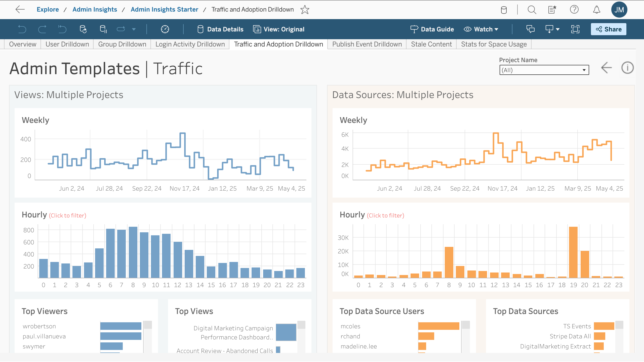Image resolution: width=644 pixels, height=362 pixels.
Task: Open the User Drilldown tab
Action: [x=67, y=44]
